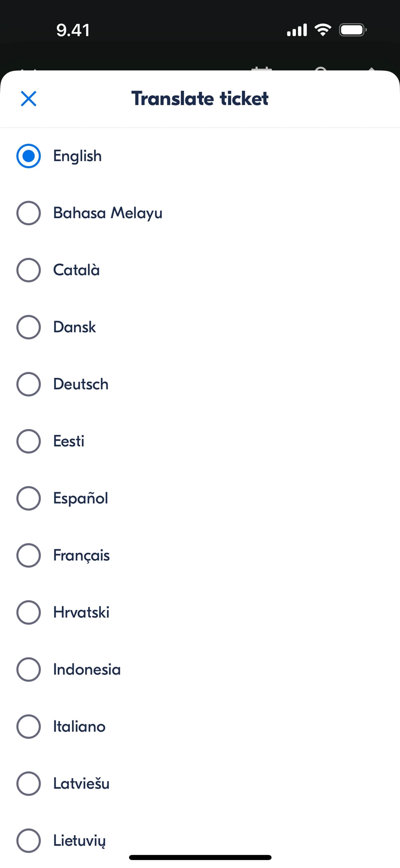The width and height of the screenshot is (400, 868).
Task: Pick Dansk as translation language
Action: tap(29, 327)
